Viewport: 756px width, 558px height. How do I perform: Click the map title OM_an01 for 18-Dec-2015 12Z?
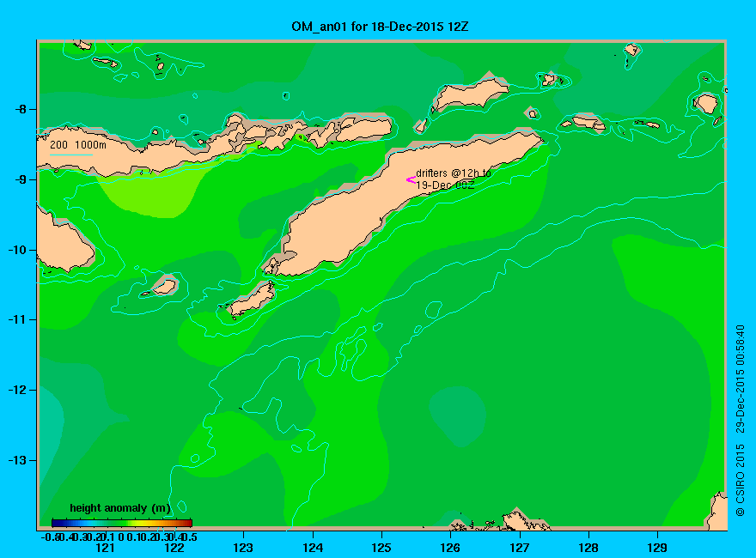click(380, 27)
